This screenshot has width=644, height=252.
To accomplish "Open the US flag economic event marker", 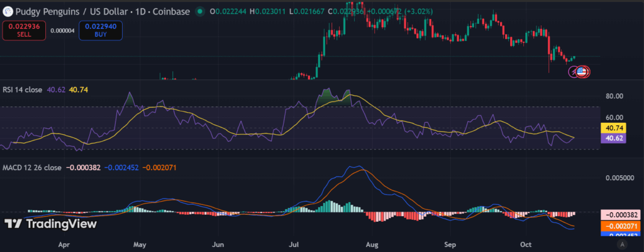I will pyautogui.click(x=582, y=72).
